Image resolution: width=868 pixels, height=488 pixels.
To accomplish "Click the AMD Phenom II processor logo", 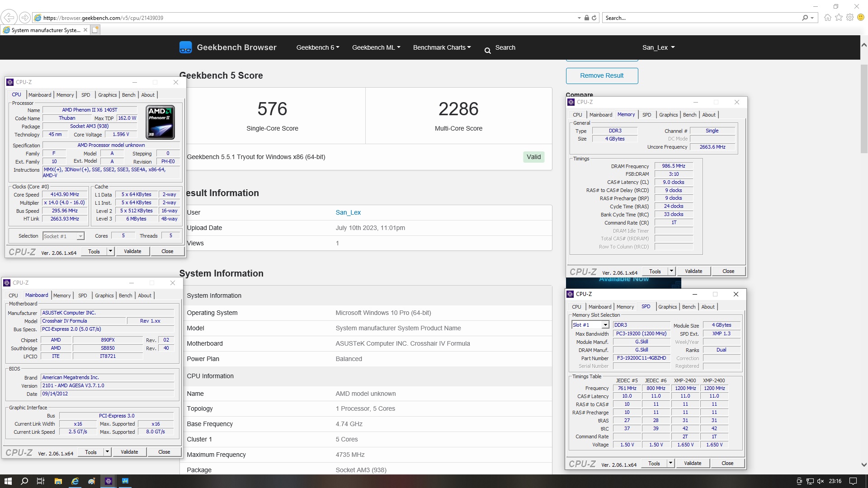I will [160, 122].
